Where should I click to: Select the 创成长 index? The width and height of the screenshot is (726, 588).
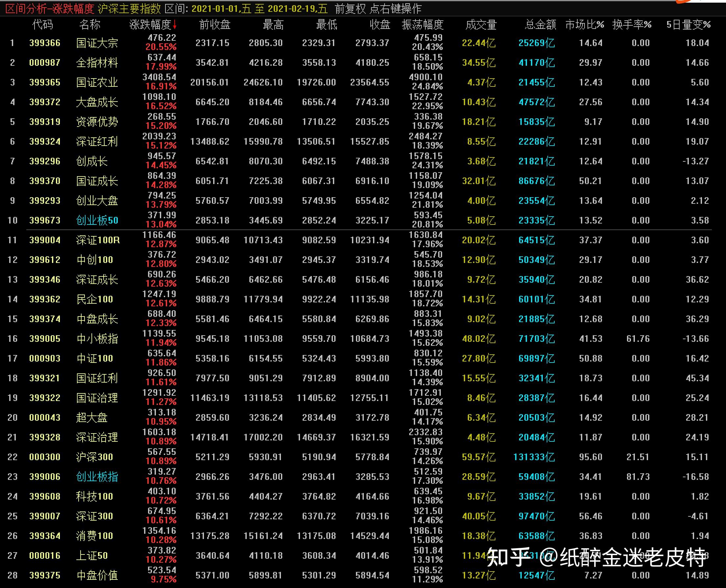(x=92, y=161)
